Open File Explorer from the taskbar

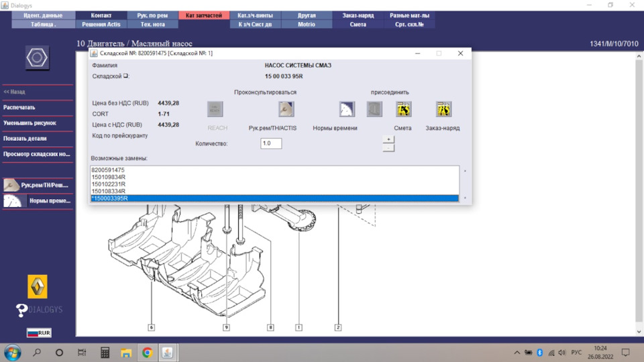pyautogui.click(x=126, y=353)
